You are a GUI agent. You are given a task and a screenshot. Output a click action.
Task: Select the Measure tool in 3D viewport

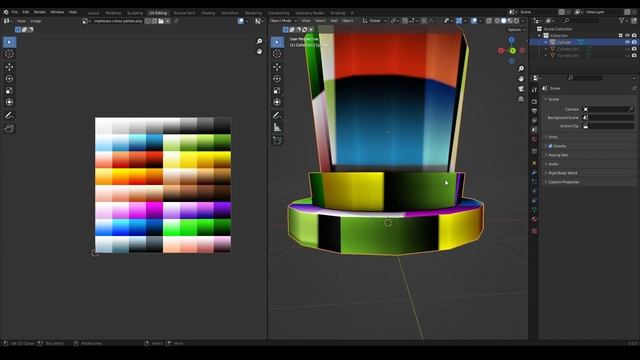tap(277, 128)
